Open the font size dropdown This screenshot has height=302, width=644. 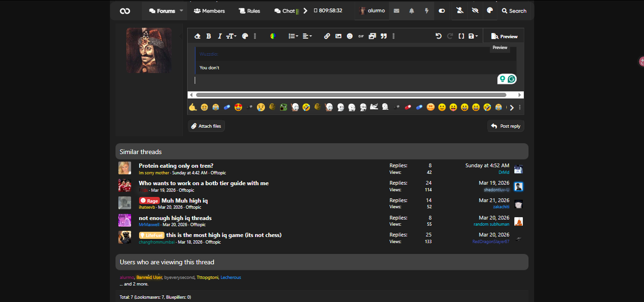(x=231, y=36)
